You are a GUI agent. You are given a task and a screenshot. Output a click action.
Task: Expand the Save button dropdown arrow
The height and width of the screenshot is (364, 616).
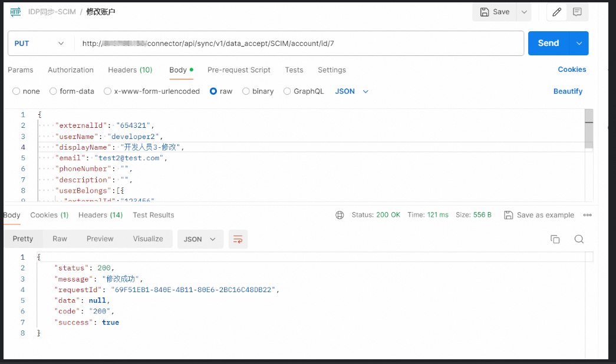(523, 12)
